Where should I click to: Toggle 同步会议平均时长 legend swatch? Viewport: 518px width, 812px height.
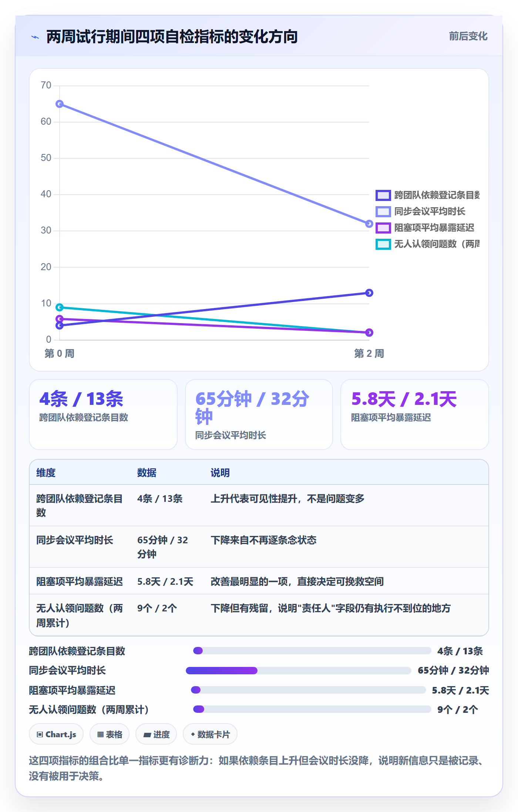coord(383,211)
